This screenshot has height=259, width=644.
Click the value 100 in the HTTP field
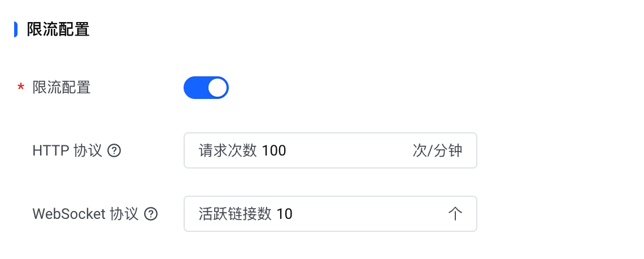(274, 151)
